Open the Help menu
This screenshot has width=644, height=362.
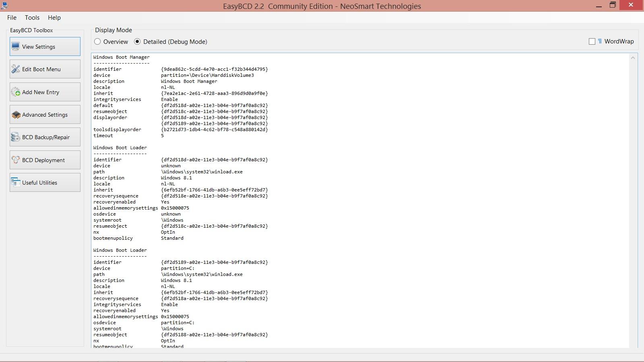[54, 17]
